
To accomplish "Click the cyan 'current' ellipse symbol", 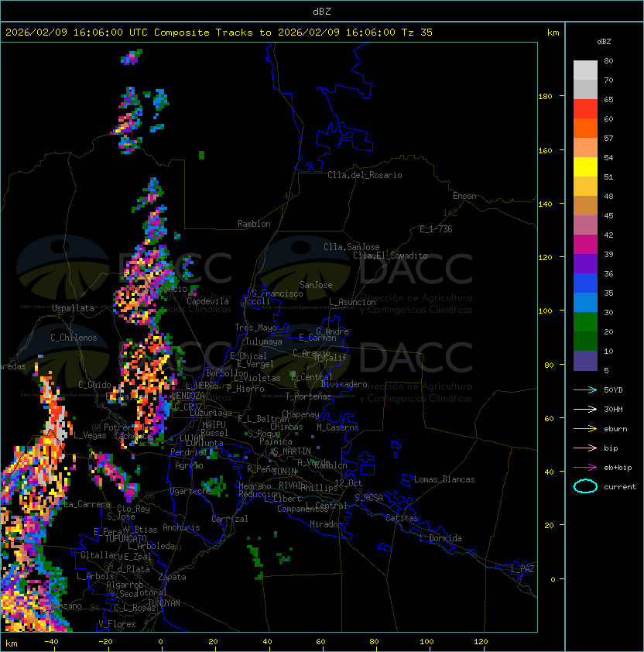I will [585, 486].
